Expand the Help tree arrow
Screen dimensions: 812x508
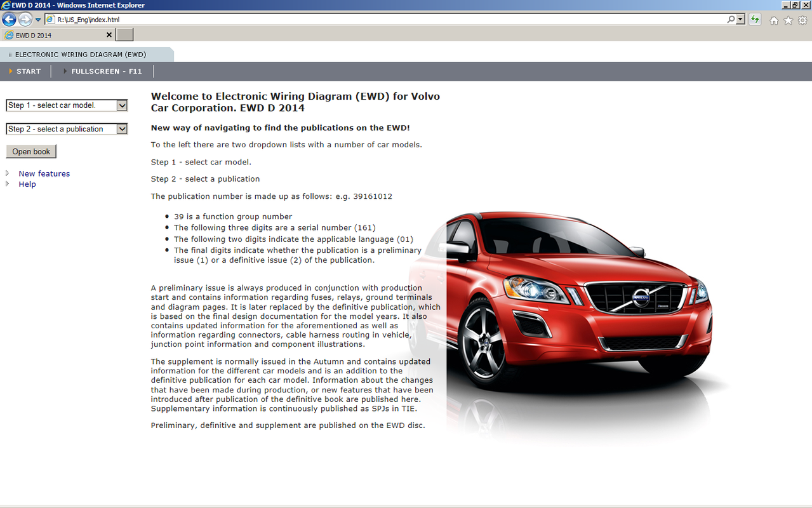(x=8, y=184)
